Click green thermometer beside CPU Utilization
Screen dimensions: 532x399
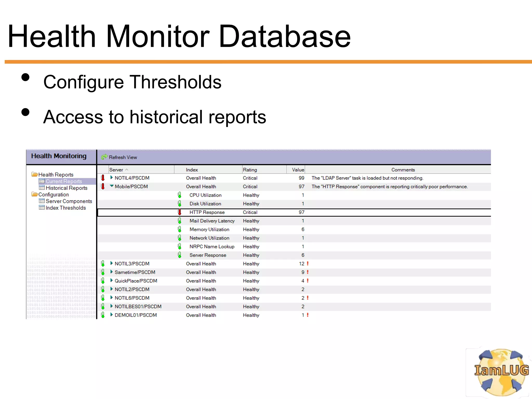click(x=179, y=195)
